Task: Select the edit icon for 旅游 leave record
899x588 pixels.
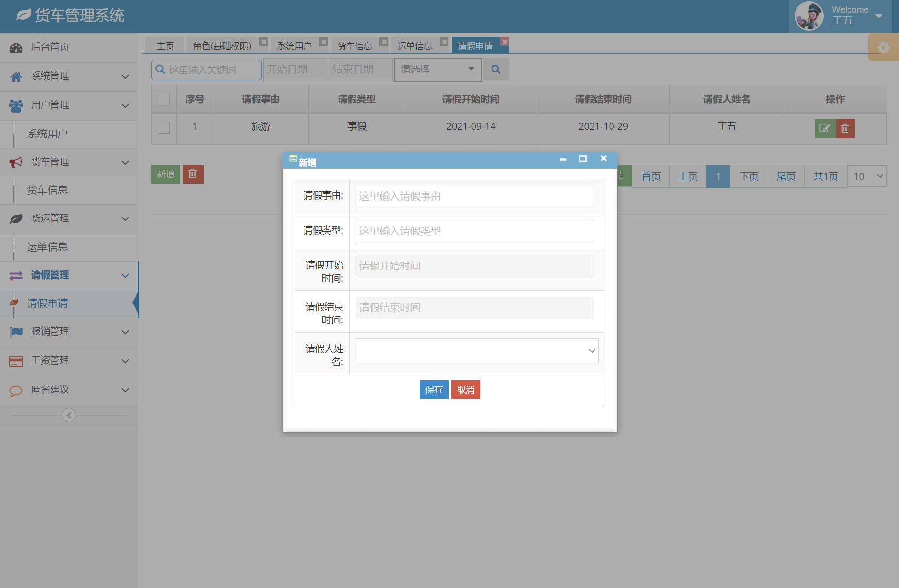Action: pyautogui.click(x=825, y=128)
